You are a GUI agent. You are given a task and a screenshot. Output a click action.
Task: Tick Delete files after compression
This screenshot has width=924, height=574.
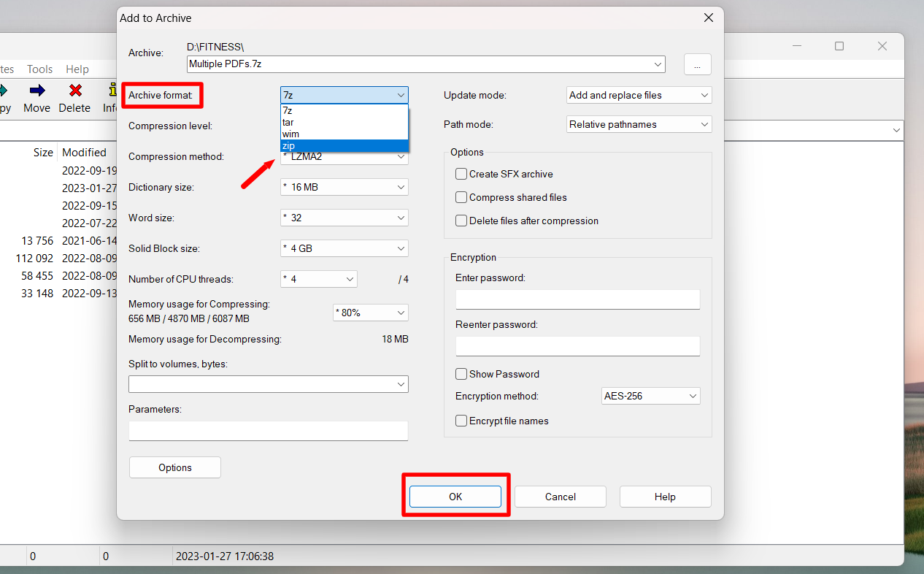coord(461,221)
